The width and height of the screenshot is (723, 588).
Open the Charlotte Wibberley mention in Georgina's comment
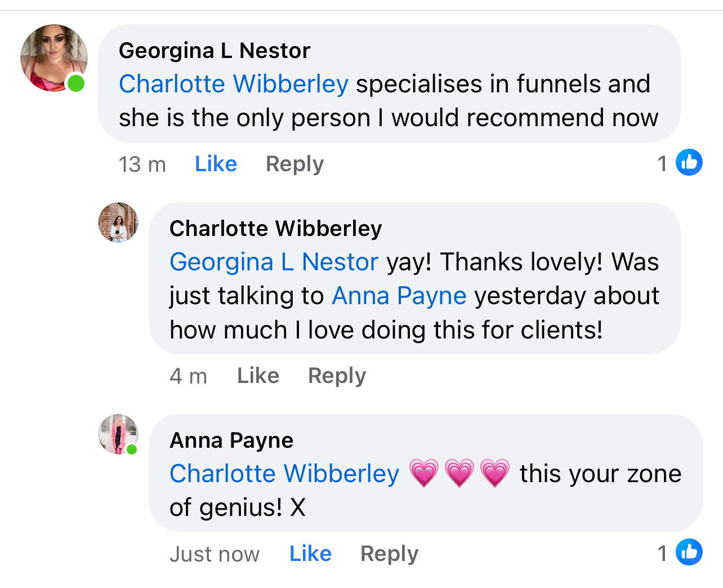(x=234, y=84)
